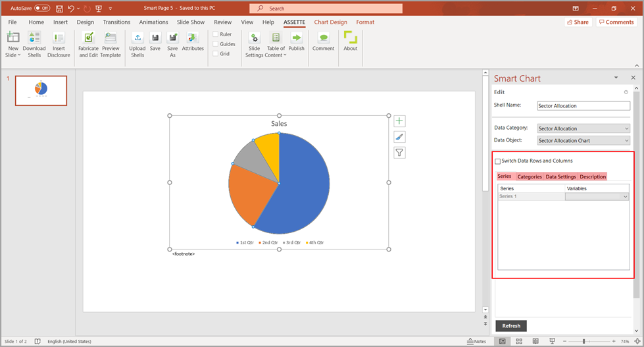
Task: Click the Refresh button
Action: [x=511, y=326]
